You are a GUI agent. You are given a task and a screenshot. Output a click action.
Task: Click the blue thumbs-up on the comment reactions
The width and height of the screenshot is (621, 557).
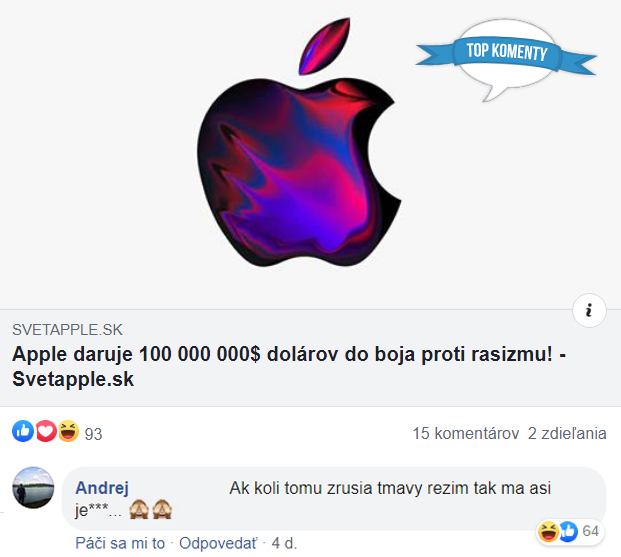569,532
